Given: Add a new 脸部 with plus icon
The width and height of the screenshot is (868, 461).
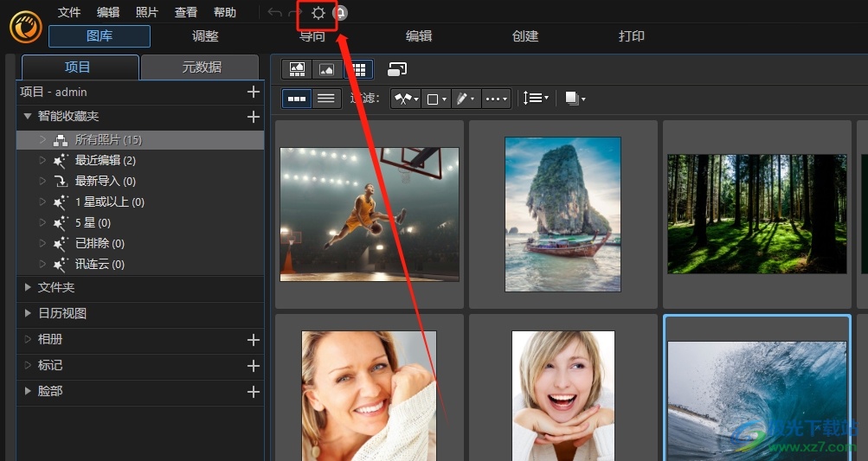Looking at the screenshot, I should tap(253, 392).
